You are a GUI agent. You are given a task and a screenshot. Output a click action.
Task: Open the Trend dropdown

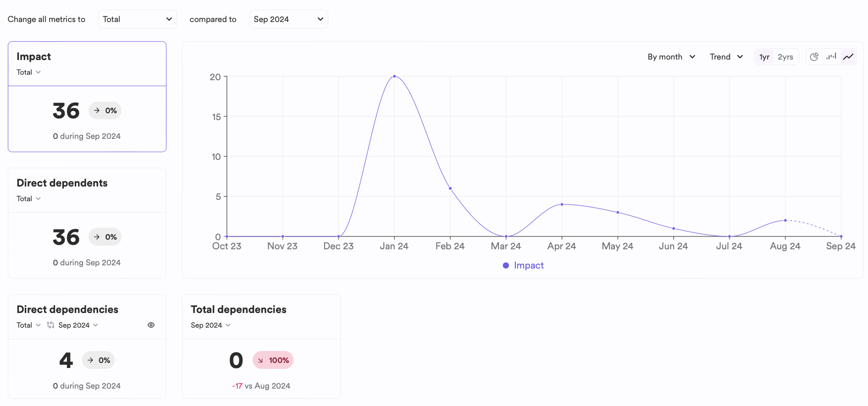tap(726, 57)
